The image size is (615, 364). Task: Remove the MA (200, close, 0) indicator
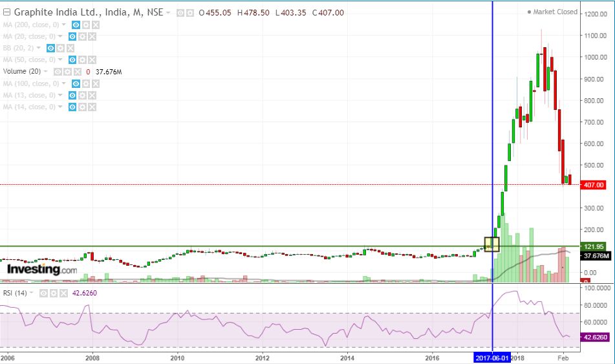[96, 25]
